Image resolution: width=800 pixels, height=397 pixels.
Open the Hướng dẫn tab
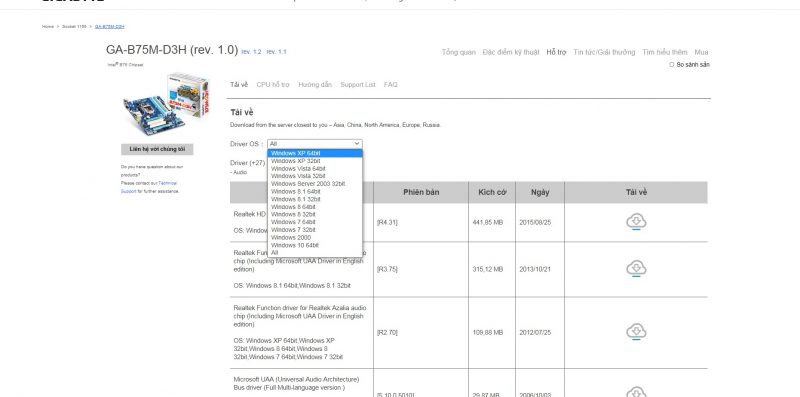pyautogui.click(x=315, y=85)
